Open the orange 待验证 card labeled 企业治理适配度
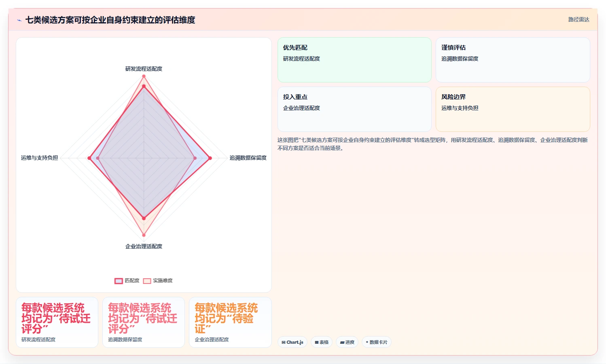Viewport: 606px width, 364px height. click(230, 322)
